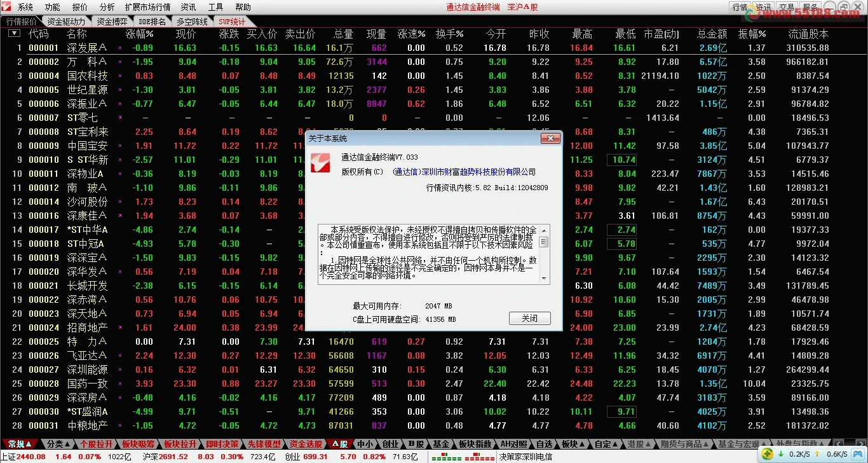Click the × marker beside ST零七
This screenshot has width=868, height=463.
(120, 118)
